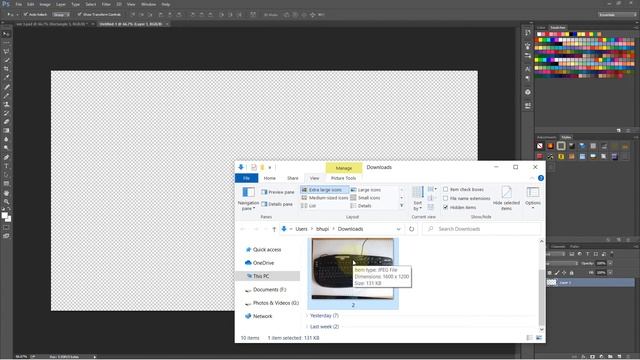The height and width of the screenshot is (360, 640).
Task: Open the layer Opacity dropdown
Action: pyautogui.click(x=610, y=263)
